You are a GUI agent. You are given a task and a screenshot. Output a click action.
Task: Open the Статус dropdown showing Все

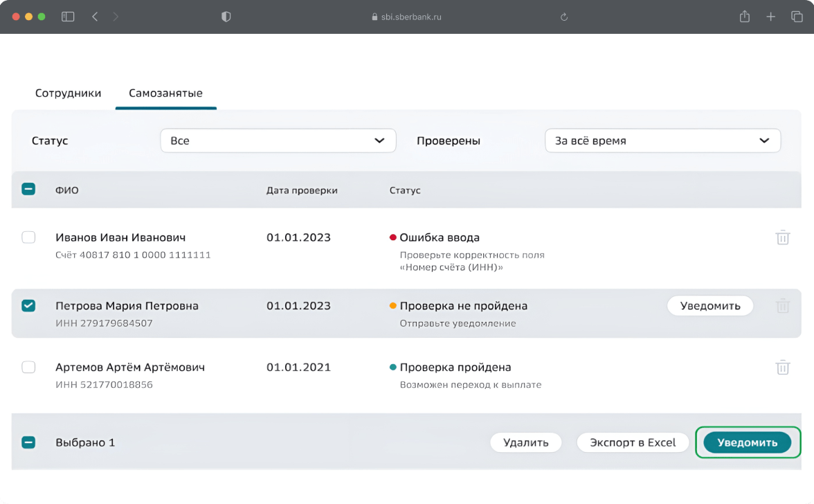coord(278,141)
